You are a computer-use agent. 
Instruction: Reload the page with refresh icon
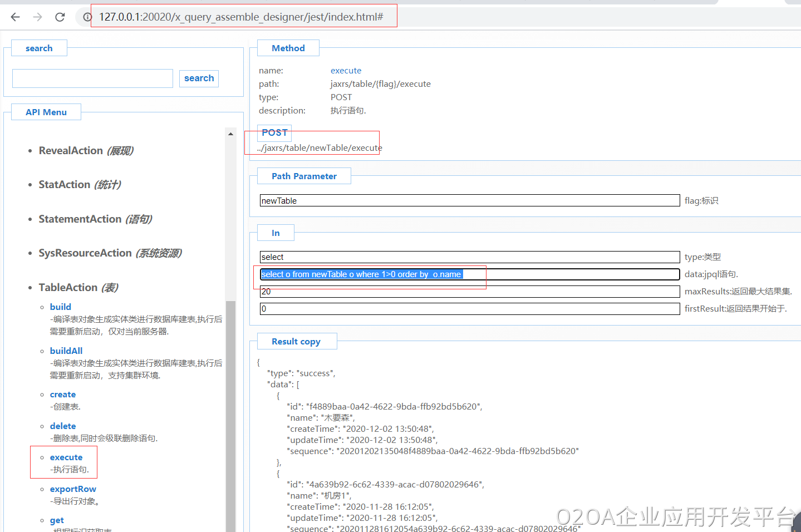(x=60, y=17)
